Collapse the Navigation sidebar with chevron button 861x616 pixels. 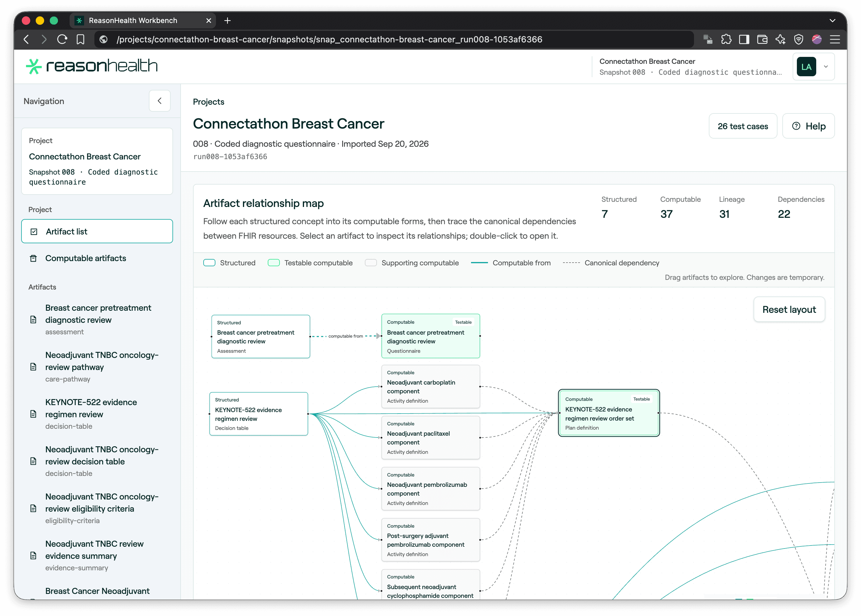(x=159, y=101)
